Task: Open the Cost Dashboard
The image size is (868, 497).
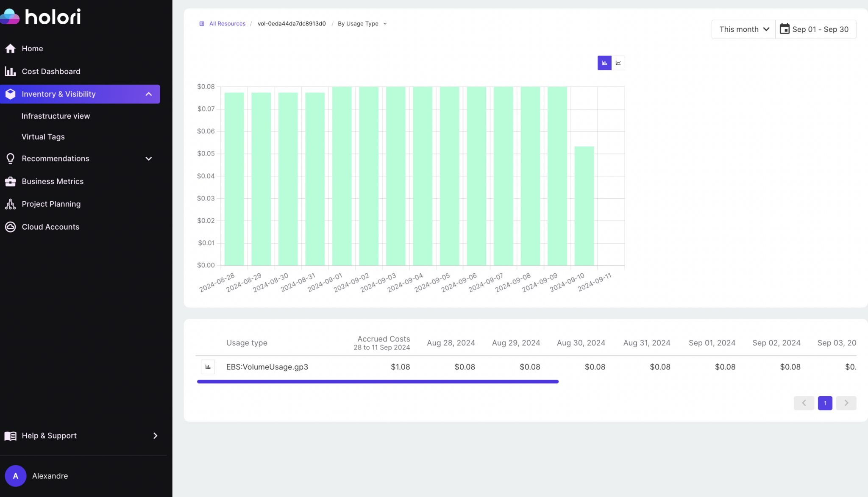Action: [51, 72]
